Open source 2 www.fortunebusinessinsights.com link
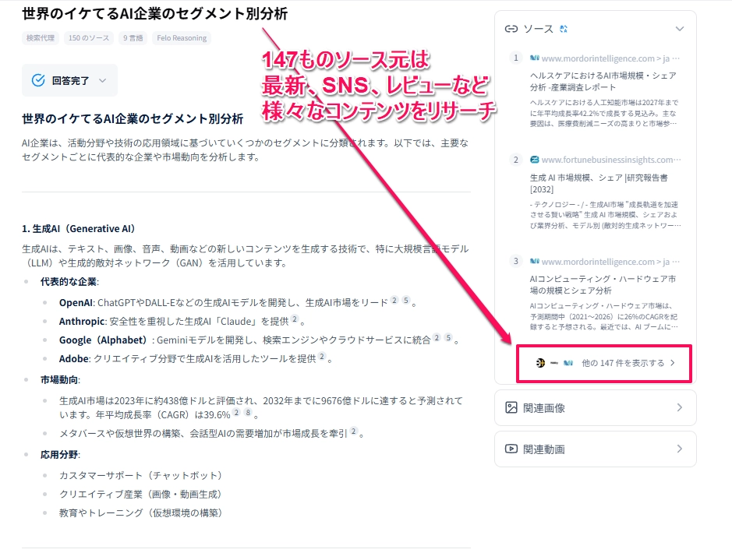 [611, 160]
